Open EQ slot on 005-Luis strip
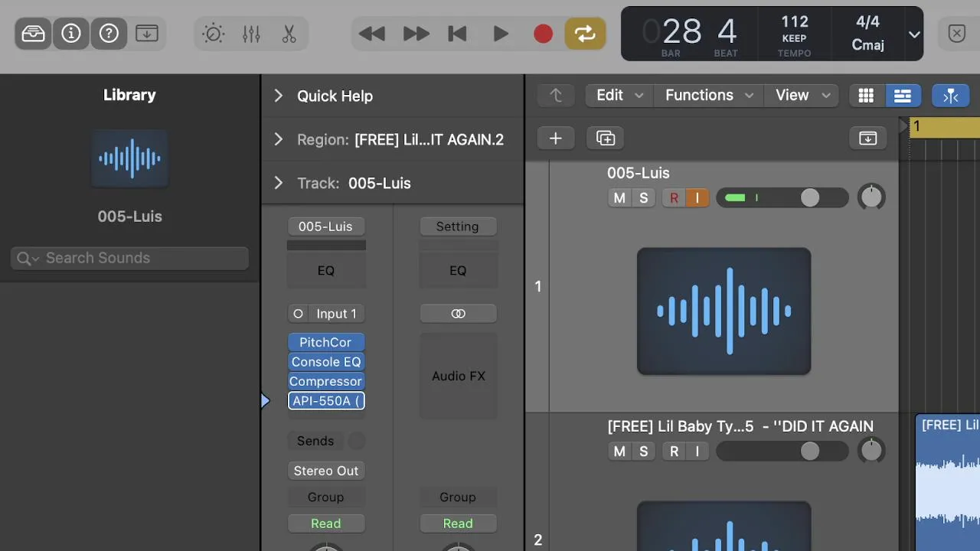The image size is (980, 551). pyautogui.click(x=325, y=270)
